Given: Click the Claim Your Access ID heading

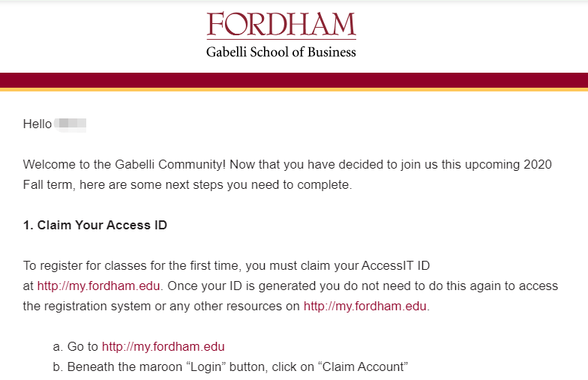Looking at the screenshot, I should pyautogui.click(x=94, y=225).
